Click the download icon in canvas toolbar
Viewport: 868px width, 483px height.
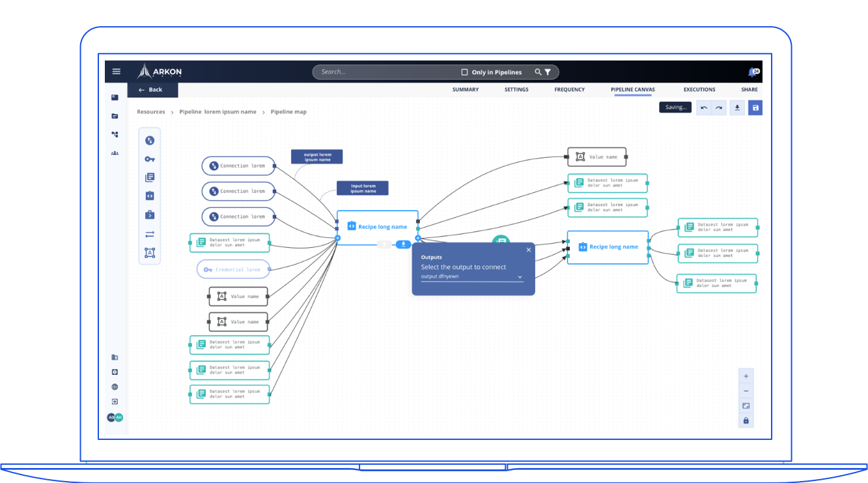click(737, 108)
